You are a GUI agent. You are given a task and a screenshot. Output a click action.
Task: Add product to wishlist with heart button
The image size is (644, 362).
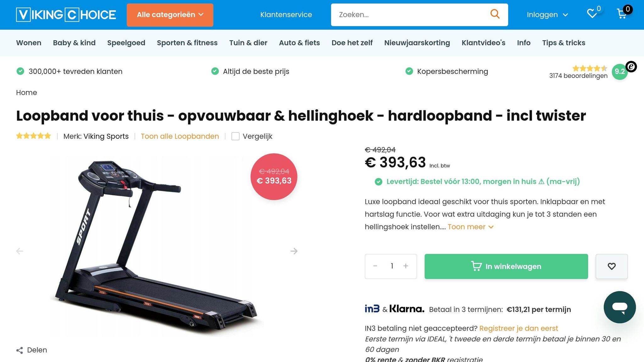pyautogui.click(x=612, y=266)
